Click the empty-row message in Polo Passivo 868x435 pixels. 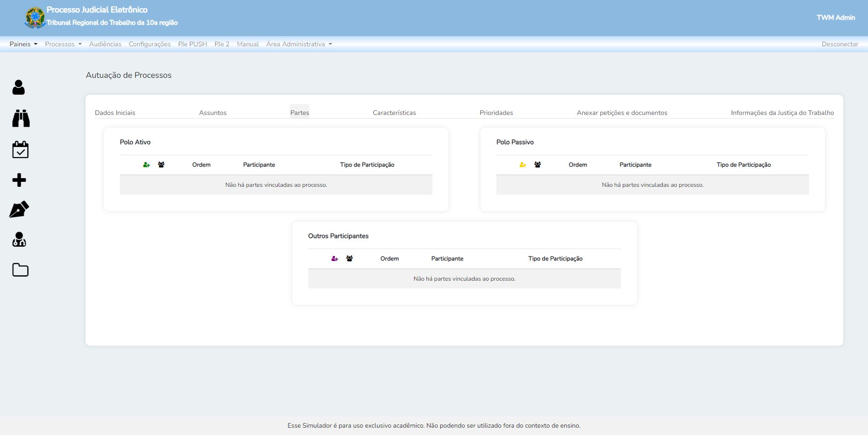652,185
